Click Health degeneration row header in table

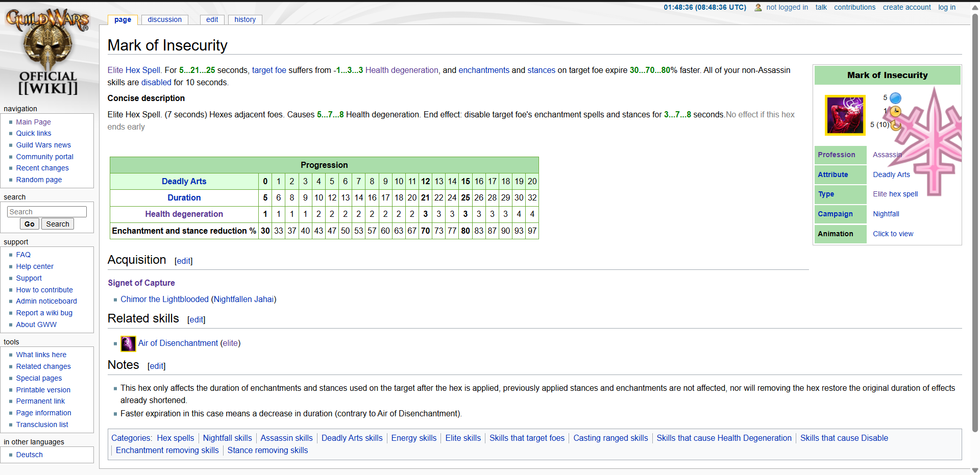click(184, 214)
